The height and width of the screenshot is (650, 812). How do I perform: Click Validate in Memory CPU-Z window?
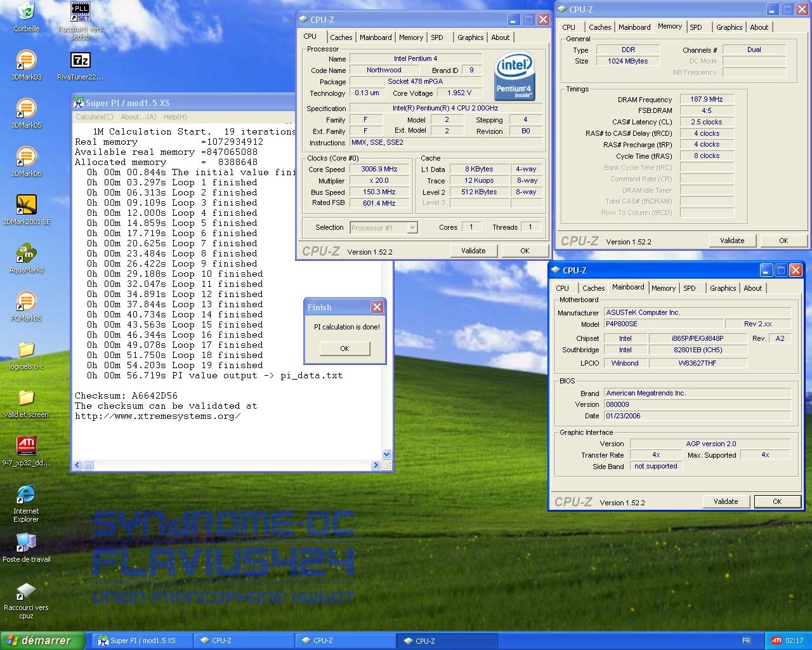(732, 241)
